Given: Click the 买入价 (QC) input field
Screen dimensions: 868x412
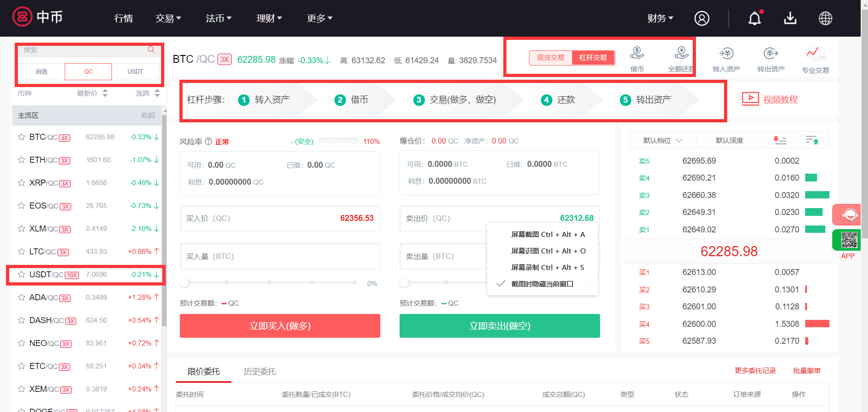Looking at the screenshot, I should 280,218.
